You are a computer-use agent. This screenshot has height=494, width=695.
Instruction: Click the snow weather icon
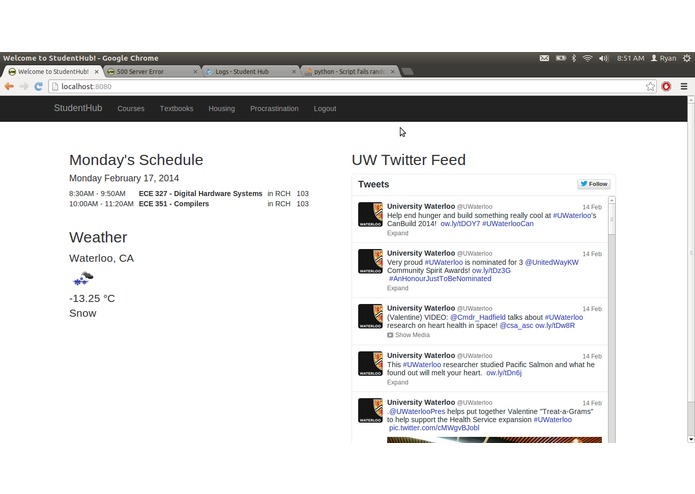pos(83,278)
